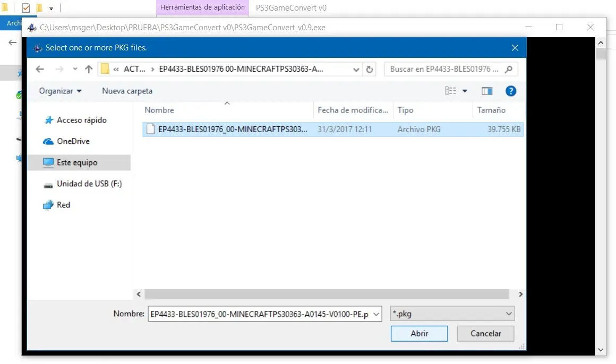Click the Cancelar button

coord(485,333)
